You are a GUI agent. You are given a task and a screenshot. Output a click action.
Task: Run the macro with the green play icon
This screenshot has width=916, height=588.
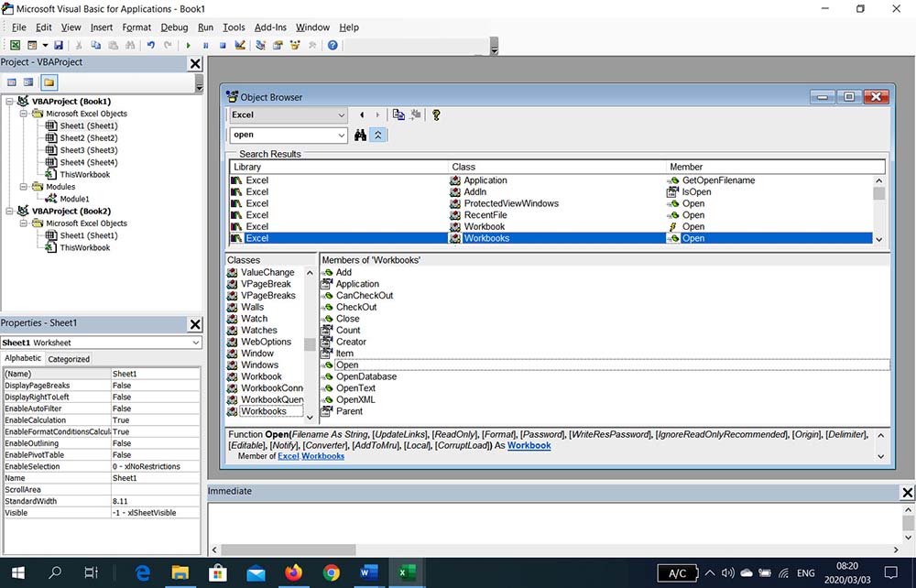(x=188, y=45)
